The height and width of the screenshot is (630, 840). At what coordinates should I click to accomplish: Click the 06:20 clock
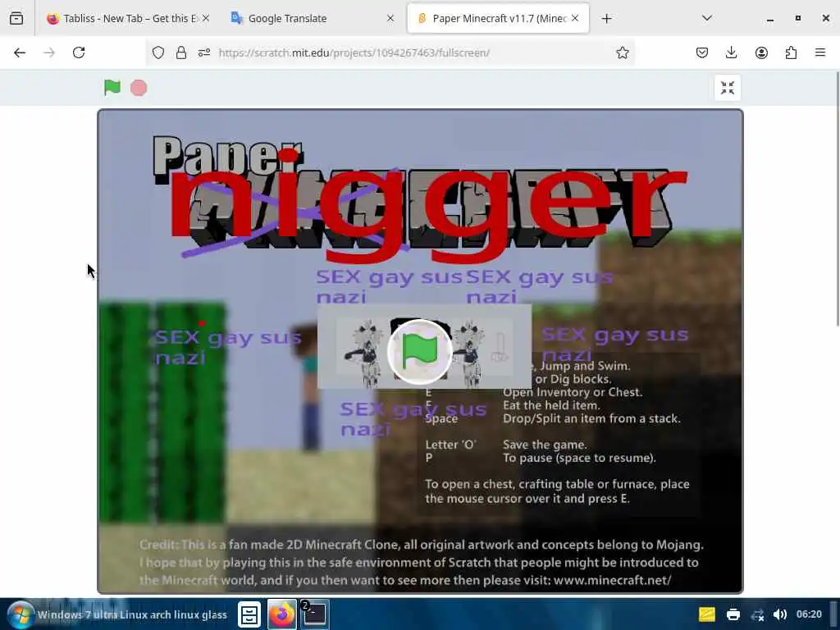pyautogui.click(x=809, y=614)
